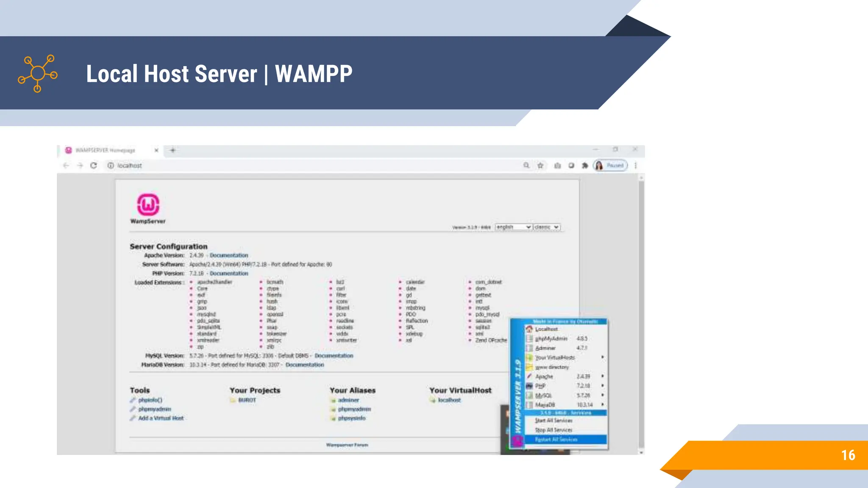Choose Start All Services from menu
Image resolution: width=868 pixels, height=488 pixels.
click(554, 421)
